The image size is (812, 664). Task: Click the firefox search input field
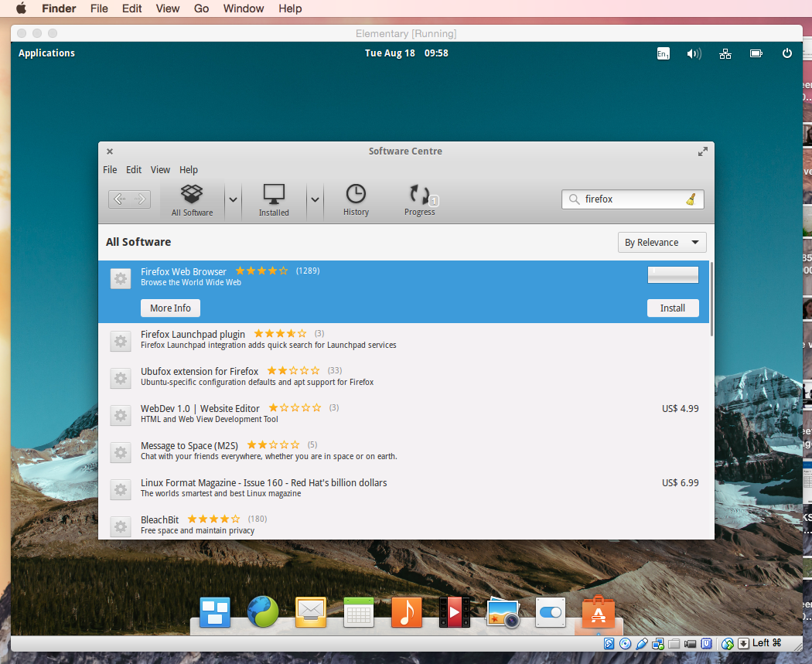tap(630, 199)
